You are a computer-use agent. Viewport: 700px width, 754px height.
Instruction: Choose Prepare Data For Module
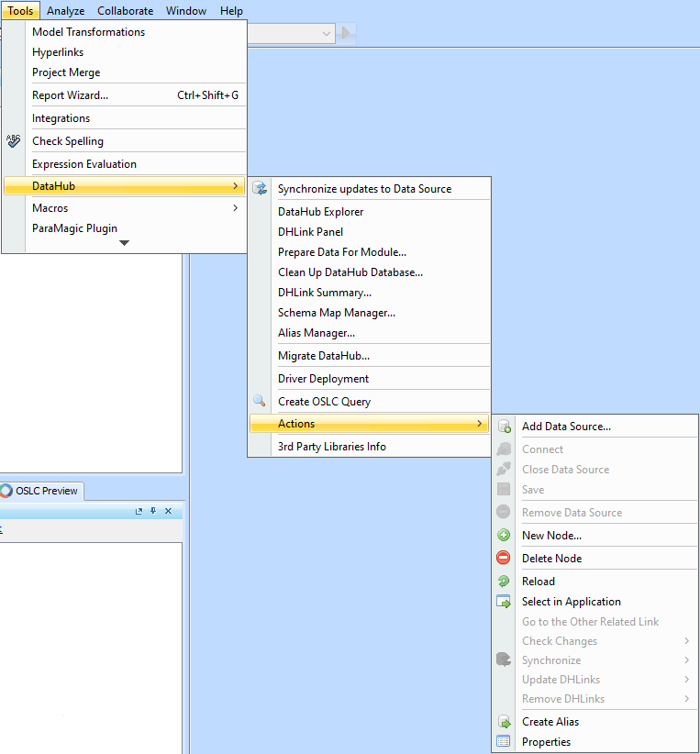370,252
